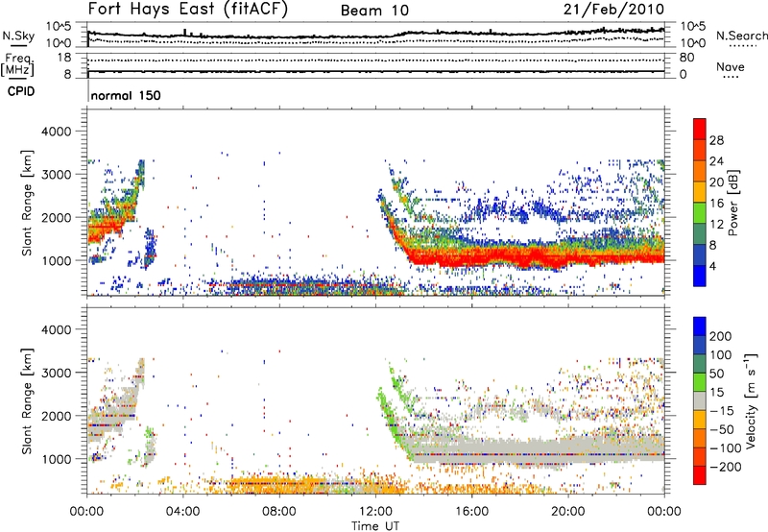
Task: Click the "Beam 10" label
Action: 374,11
